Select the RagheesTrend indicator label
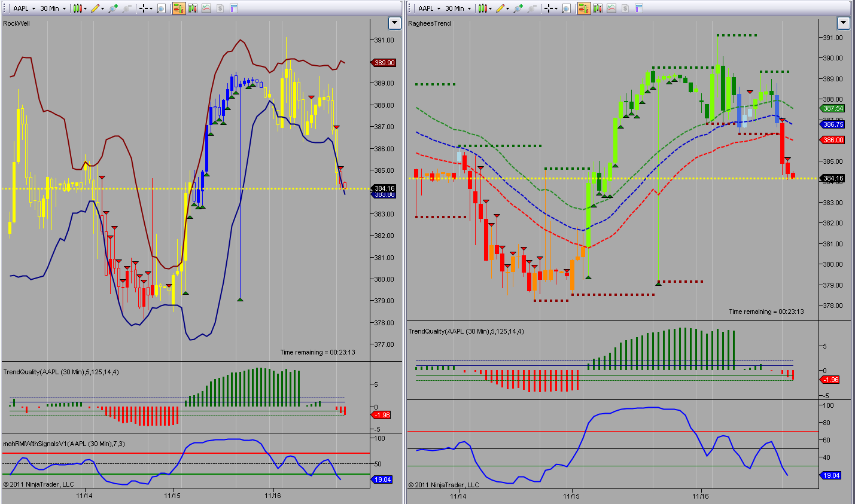The image size is (855, 504). (430, 23)
